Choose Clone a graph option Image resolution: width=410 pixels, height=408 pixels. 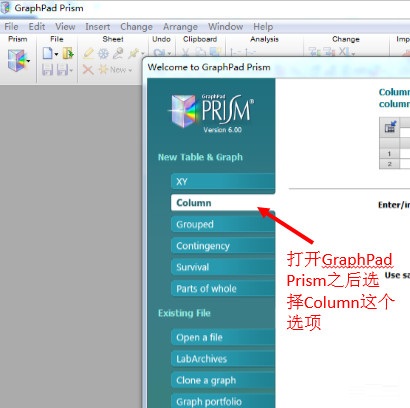point(223,380)
